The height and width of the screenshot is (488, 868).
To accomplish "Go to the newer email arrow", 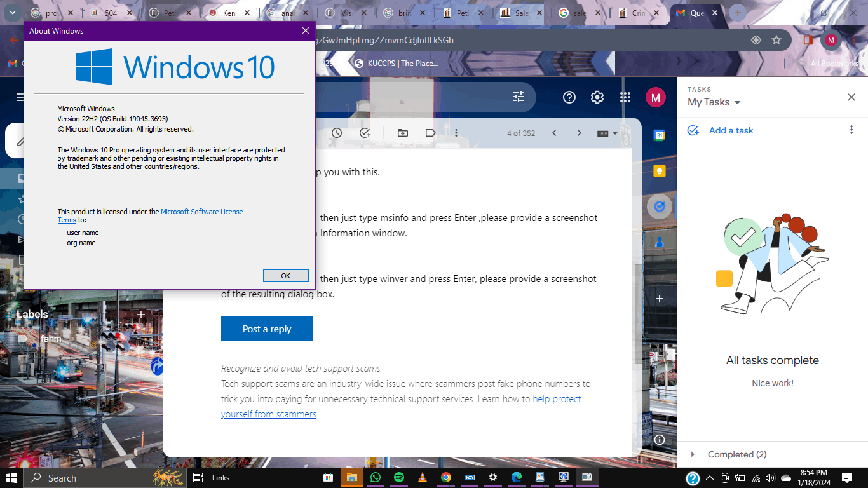I will [554, 133].
